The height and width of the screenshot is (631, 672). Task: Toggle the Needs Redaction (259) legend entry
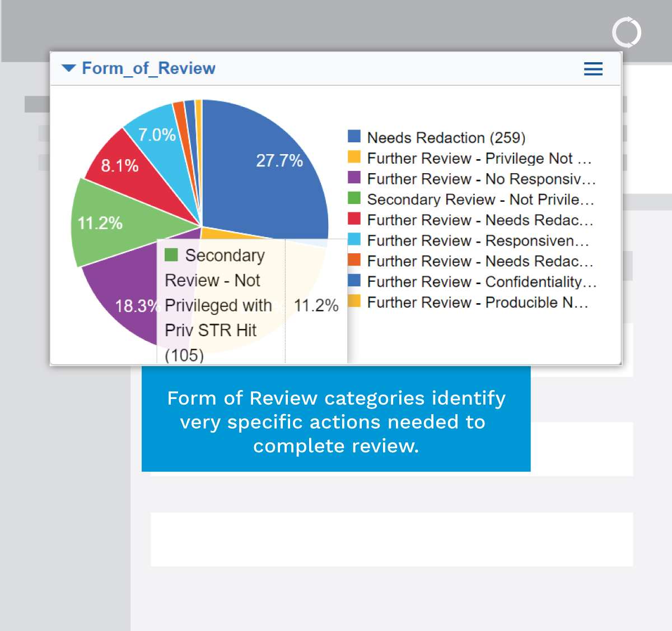446,138
